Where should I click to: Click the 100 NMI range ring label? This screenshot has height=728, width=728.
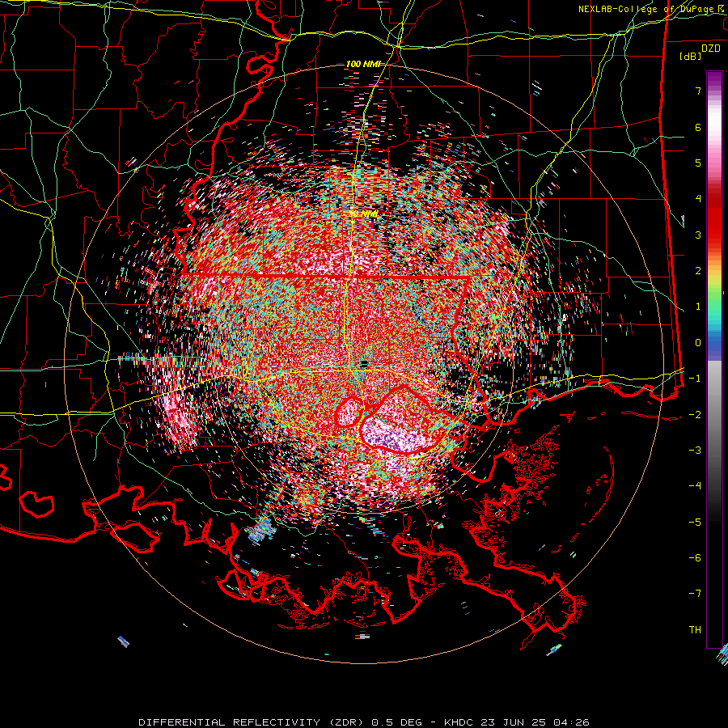coord(363,64)
